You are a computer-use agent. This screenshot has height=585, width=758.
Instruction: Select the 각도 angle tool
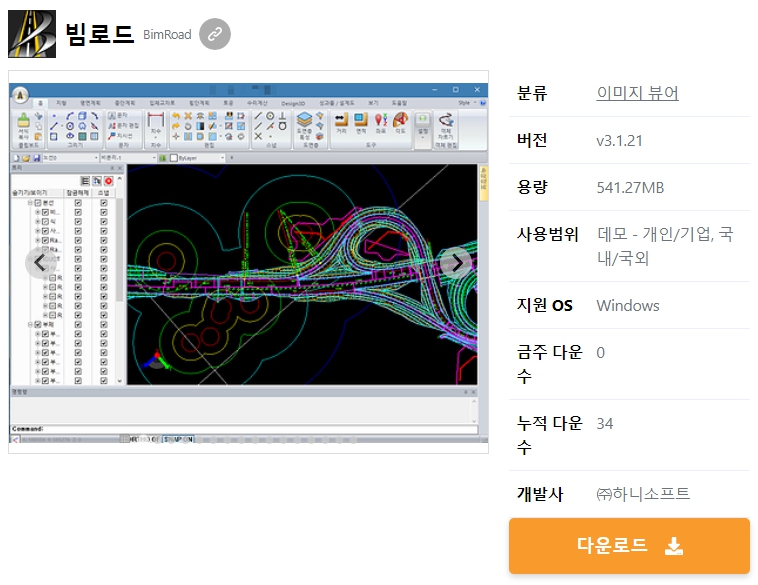coord(400,123)
